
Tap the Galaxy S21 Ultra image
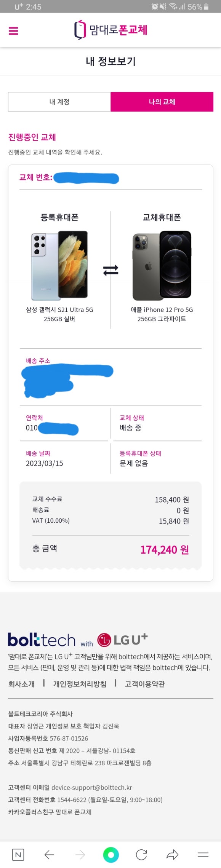coord(59,265)
